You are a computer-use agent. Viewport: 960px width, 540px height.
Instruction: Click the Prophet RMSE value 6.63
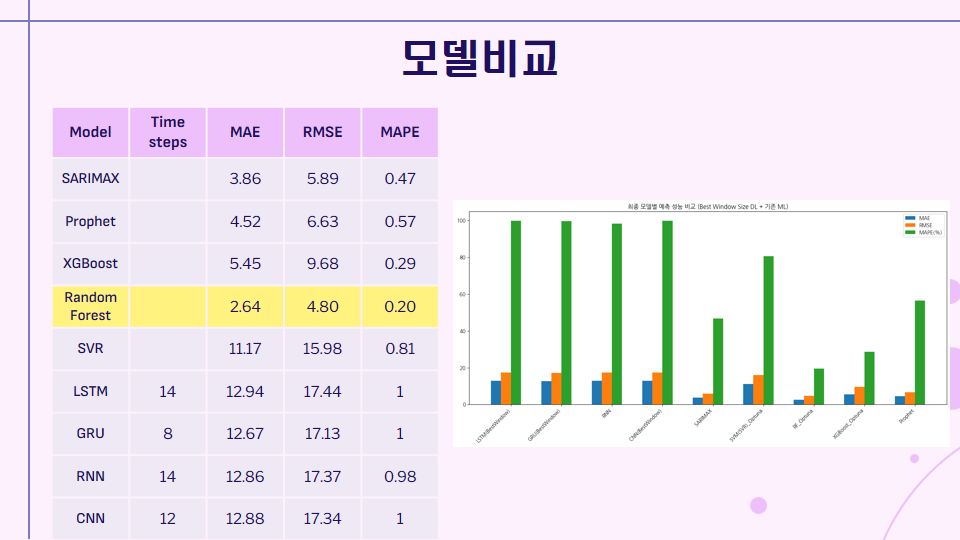[x=323, y=222]
